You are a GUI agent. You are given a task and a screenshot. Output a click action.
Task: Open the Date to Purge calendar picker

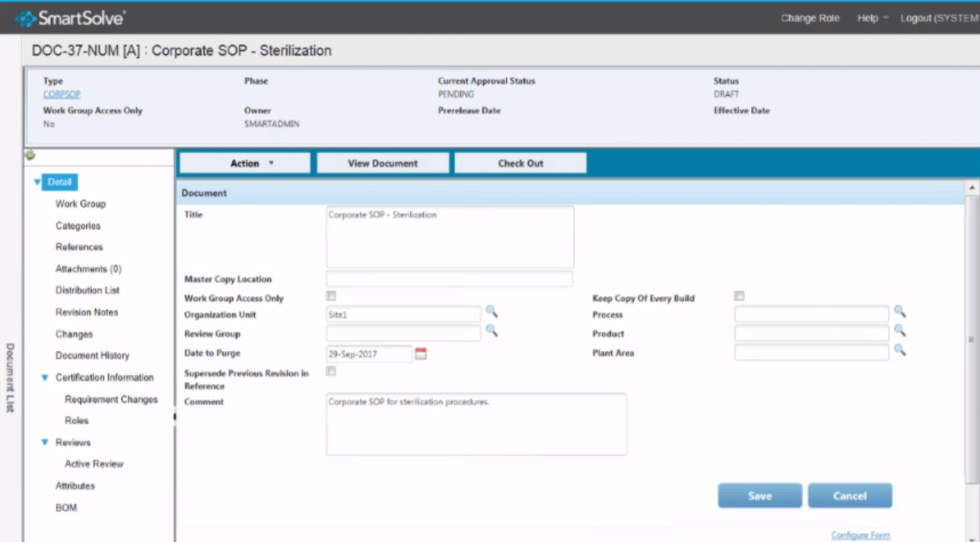[421, 353]
